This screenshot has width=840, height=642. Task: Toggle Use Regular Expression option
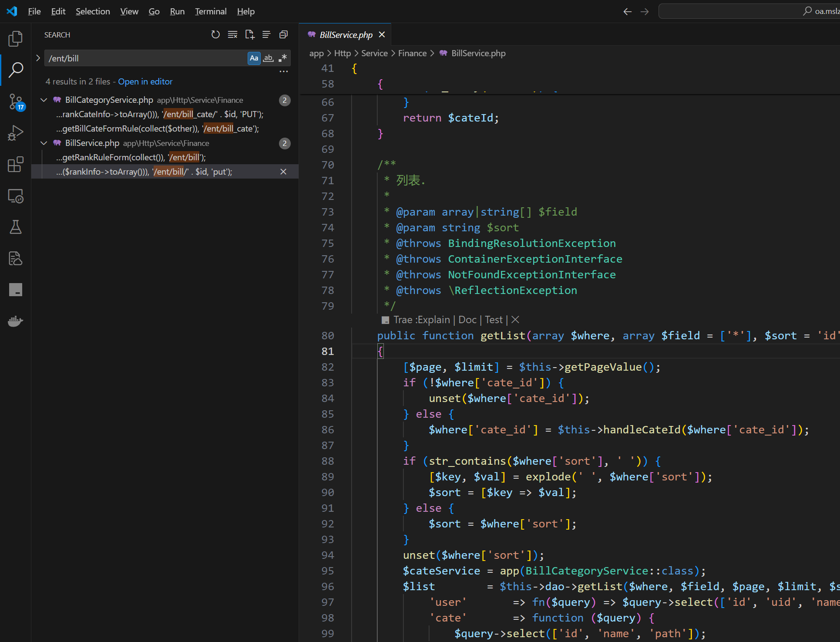coord(283,58)
